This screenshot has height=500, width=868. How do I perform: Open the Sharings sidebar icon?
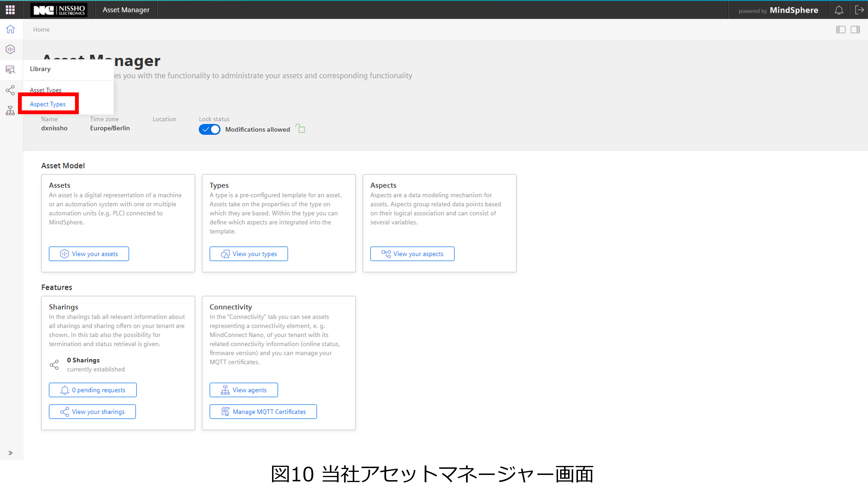10,90
